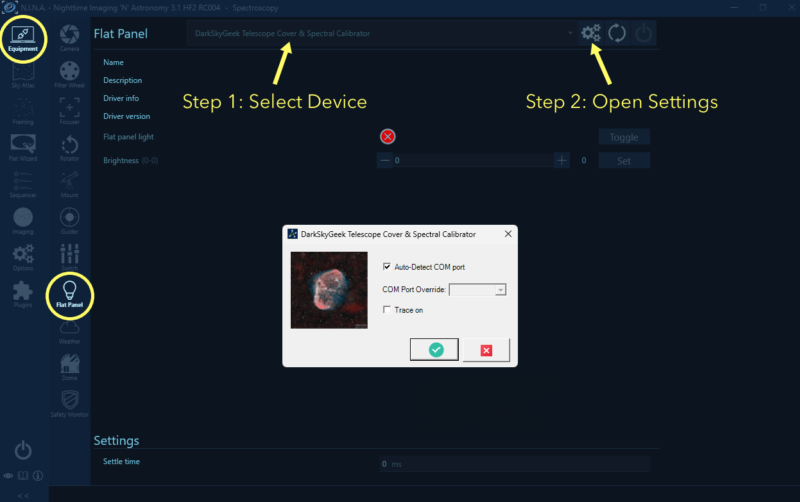
Task: Open flat panel driver settings gear
Action: pyautogui.click(x=591, y=33)
